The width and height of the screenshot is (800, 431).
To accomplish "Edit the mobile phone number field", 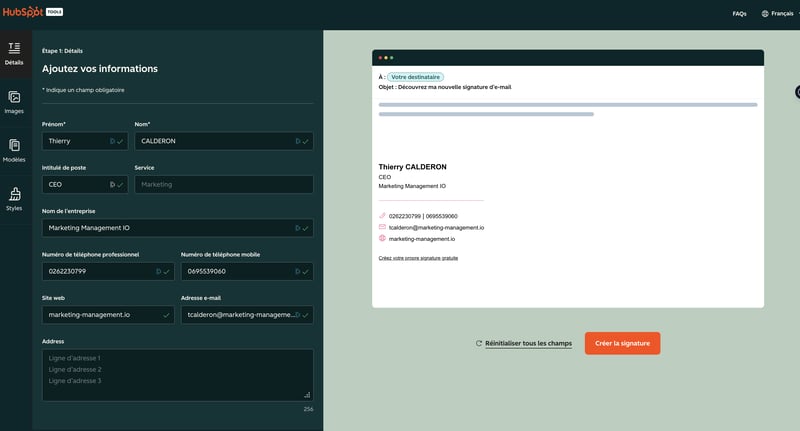I will tap(247, 271).
